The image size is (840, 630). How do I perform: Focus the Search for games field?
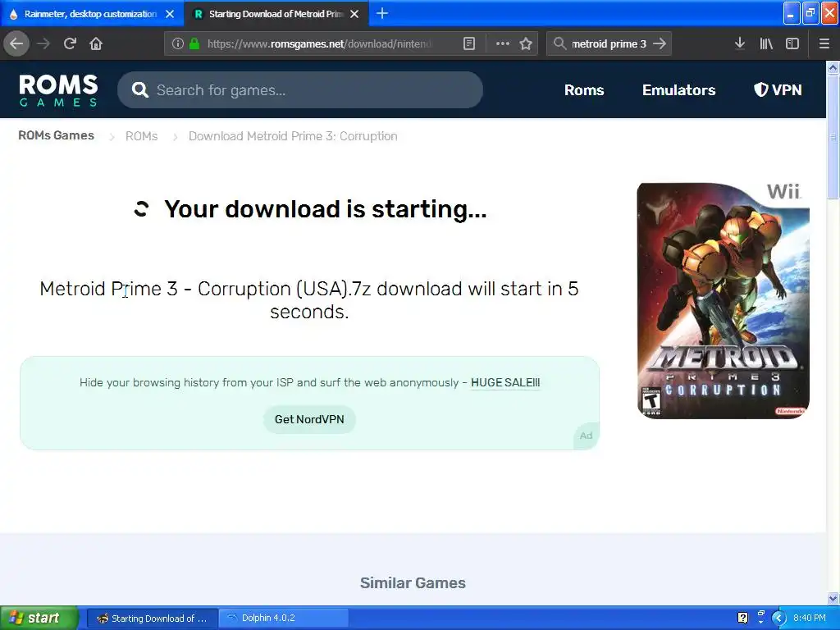click(x=300, y=90)
